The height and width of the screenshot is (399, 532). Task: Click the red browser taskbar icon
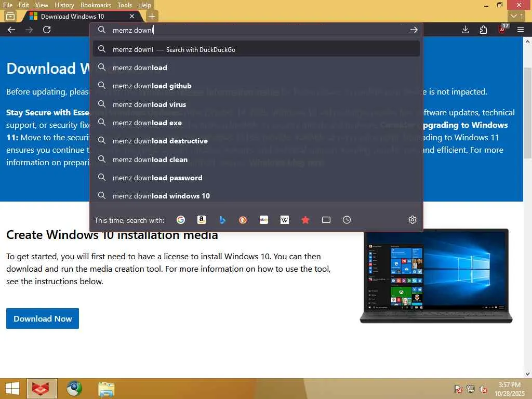click(x=41, y=389)
